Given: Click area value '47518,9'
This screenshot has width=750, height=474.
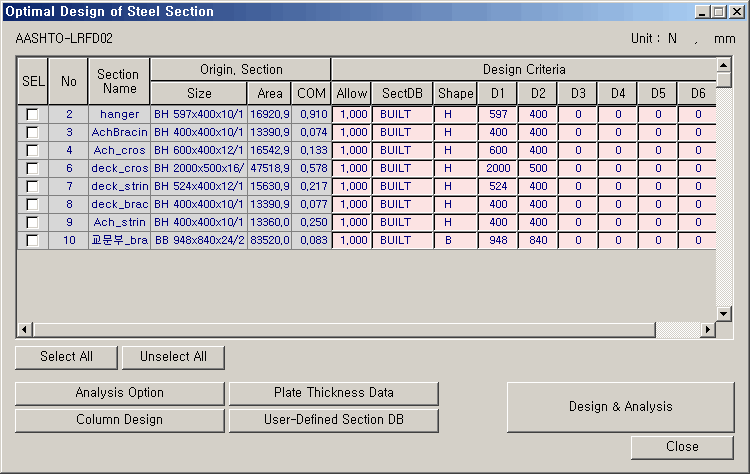Looking at the screenshot, I should pyautogui.click(x=270, y=168).
